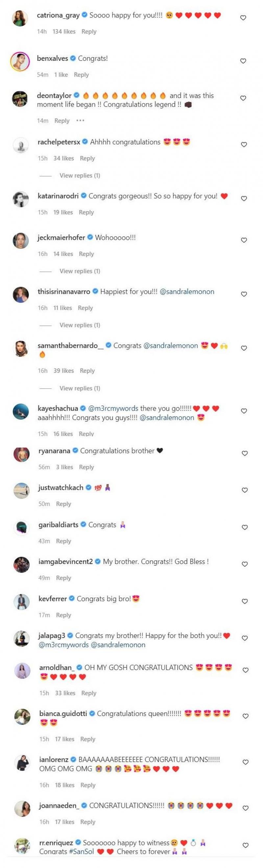Show replies under jeckmaierhofer's comment

[x=80, y=271]
